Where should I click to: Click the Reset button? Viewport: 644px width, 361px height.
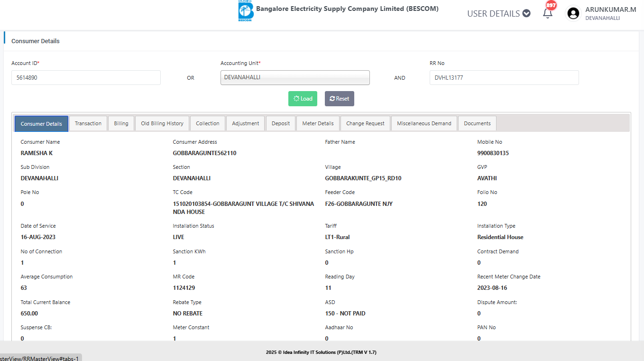click(340, 99)
